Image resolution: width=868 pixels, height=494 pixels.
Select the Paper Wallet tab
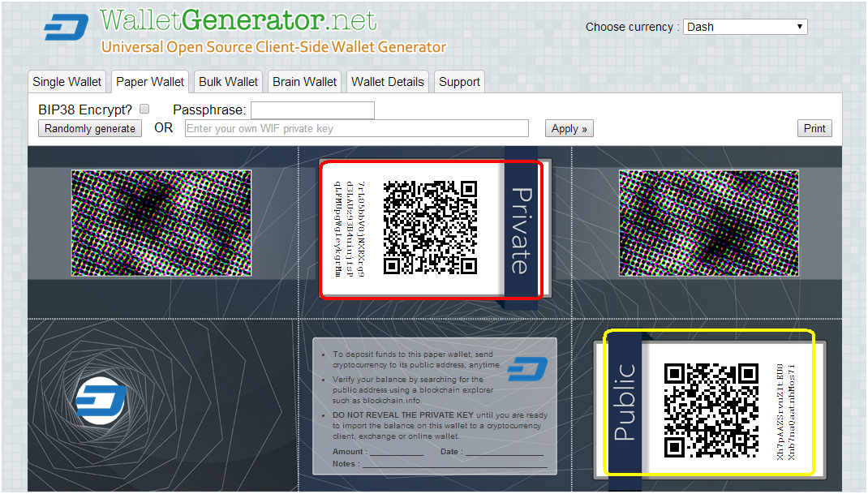[x=150, y=82]
